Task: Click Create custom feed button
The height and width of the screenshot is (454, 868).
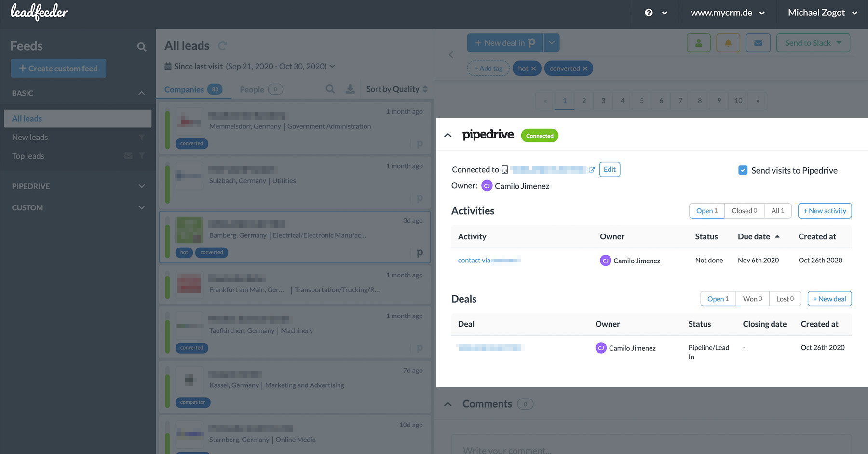Action: (x=58, y=69)
